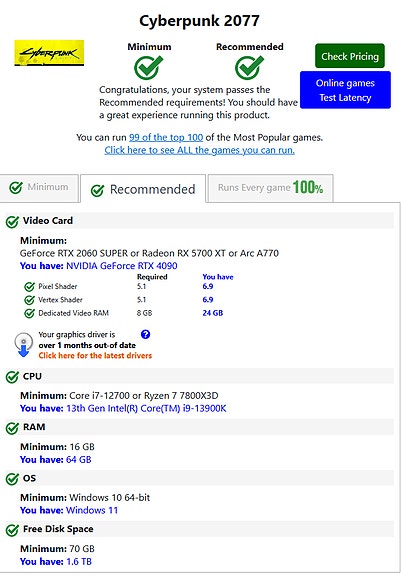Click here to see ALL games link

coord(199,150)
